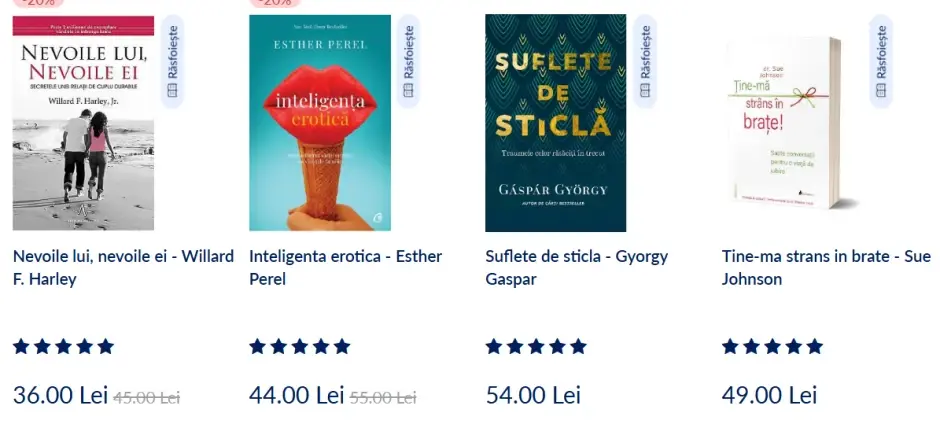The image size is (940, 435).
Task: Click the 36.00 Lei price
Action: 60,395
